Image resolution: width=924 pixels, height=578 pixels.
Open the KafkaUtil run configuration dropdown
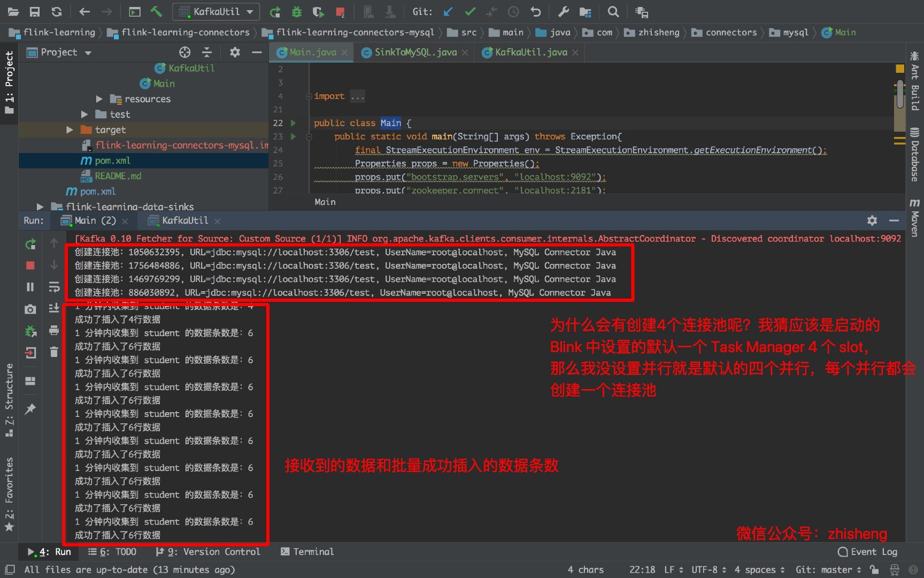tap(216, 11)
